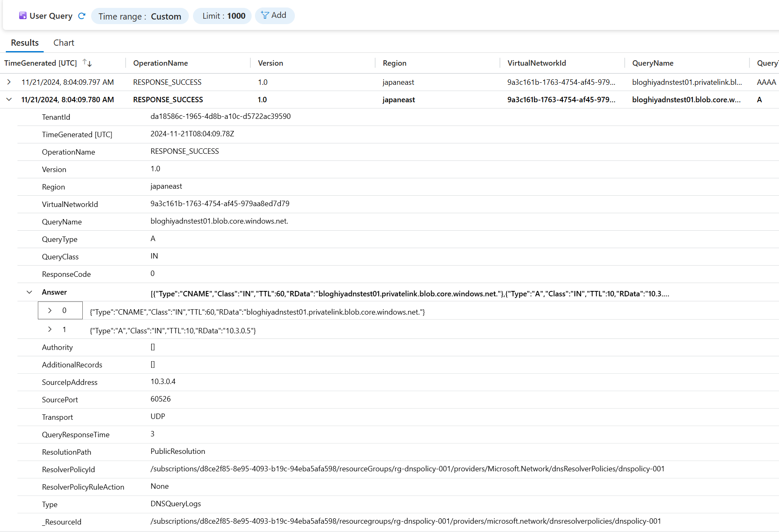The image size is (779, 532).
Task: Select the Authority empty array value
Action: 153,347
